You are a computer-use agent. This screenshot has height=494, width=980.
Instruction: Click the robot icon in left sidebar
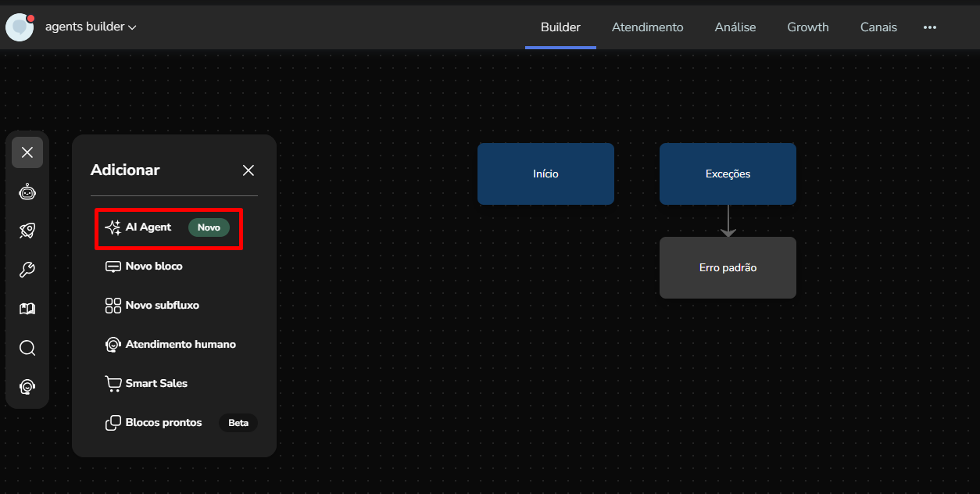pyautogui.click(x=27, y=192)
